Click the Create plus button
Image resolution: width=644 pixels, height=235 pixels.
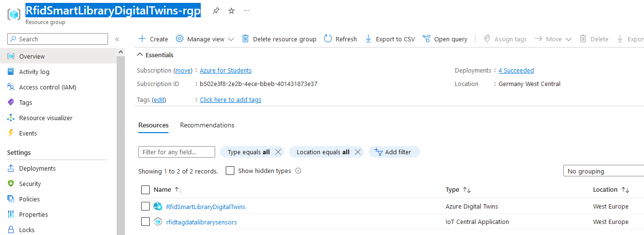coord(153,39)
